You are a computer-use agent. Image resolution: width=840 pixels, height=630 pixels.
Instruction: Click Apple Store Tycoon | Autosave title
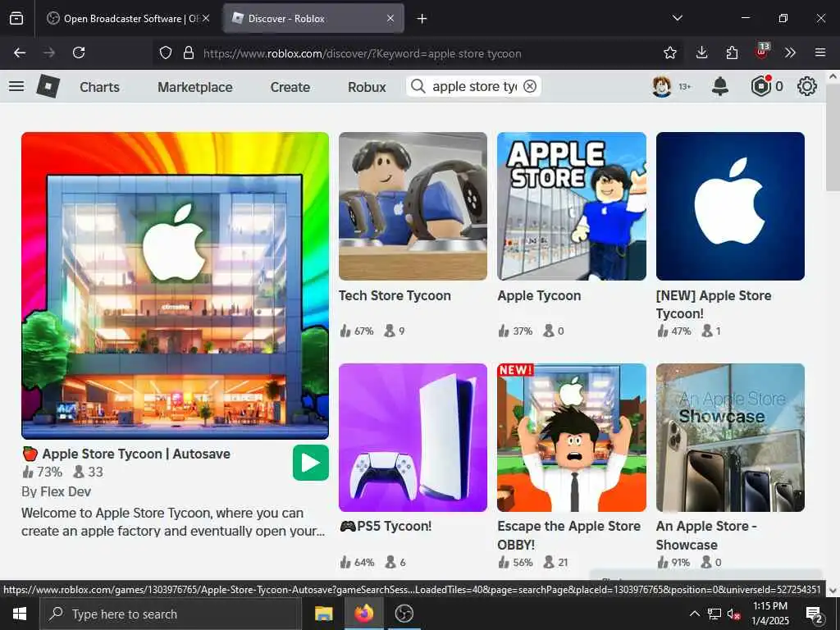(x=126, y=454)
